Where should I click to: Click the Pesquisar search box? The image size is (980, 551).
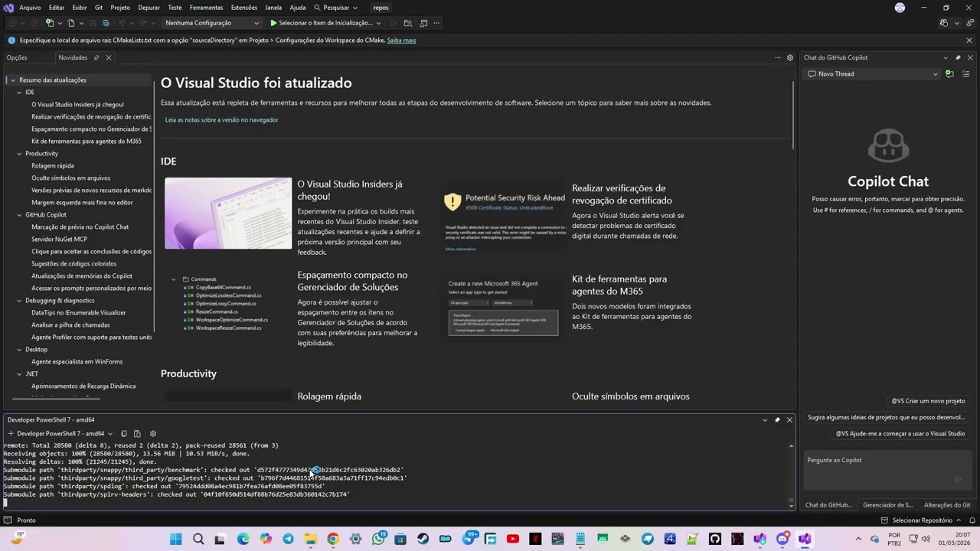click(x=335, y=8)
